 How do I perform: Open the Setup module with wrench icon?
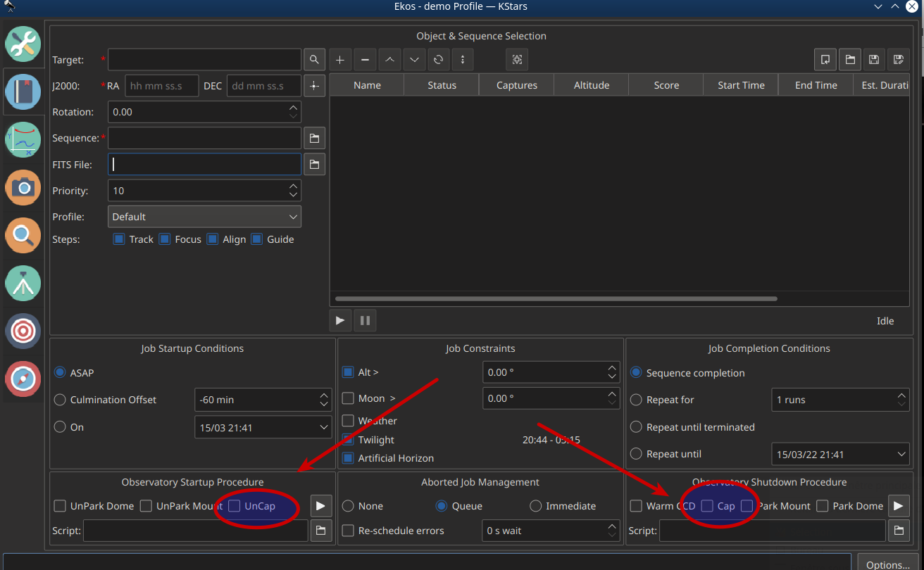click(23, 44)
